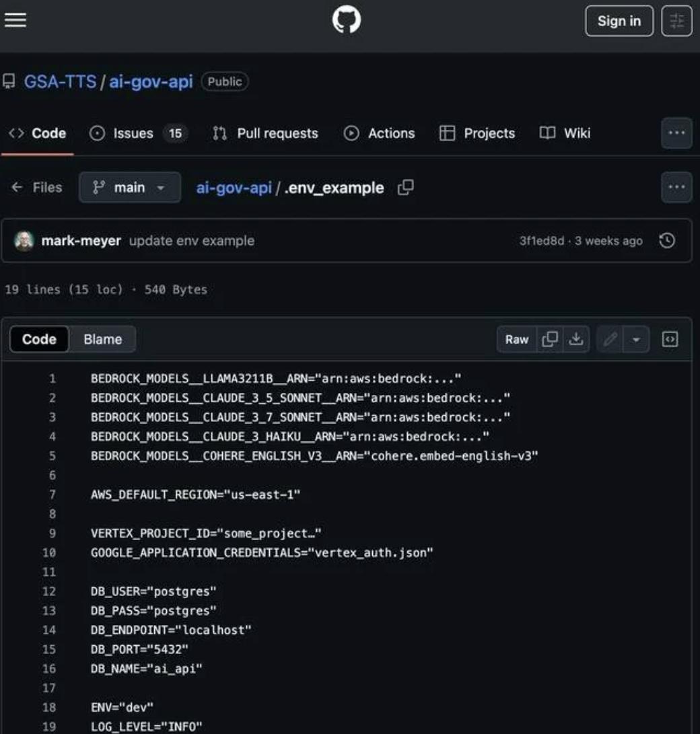This screenshot has height=734, width=700.
Task: Expand more repository tabs ellipsis
Action: point(676,133)
